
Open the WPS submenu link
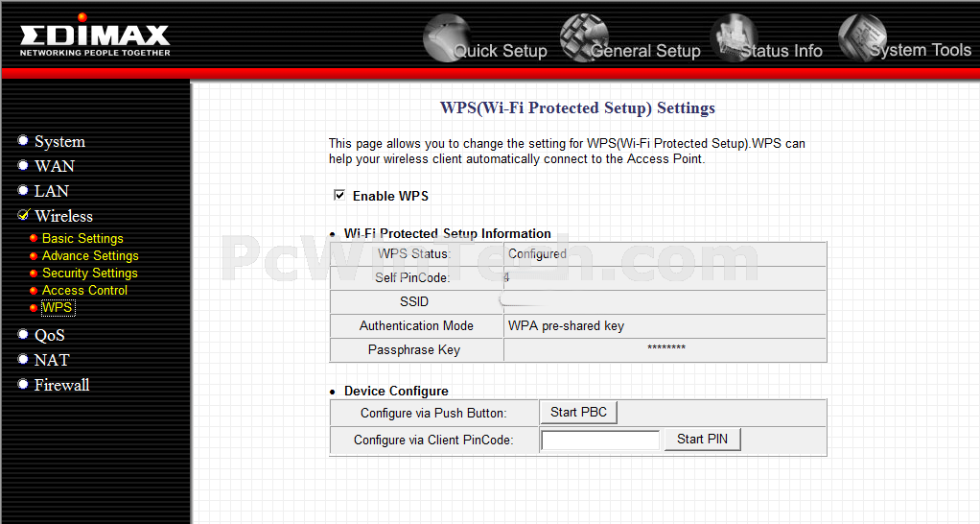pyautogui.click(x=58, y=308)
